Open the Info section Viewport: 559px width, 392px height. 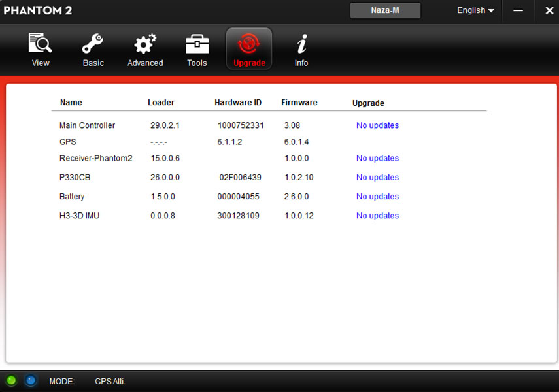[301, 50]
